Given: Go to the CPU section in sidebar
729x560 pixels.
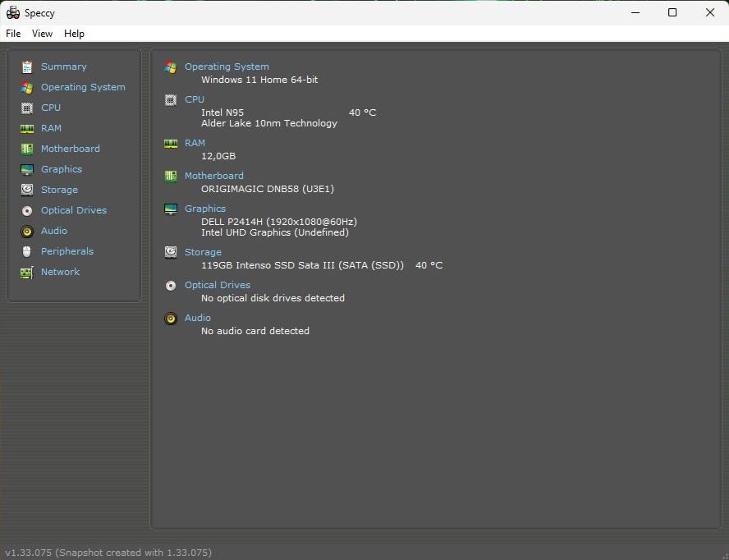Looking at the screenshot, I should pos(51,108).
